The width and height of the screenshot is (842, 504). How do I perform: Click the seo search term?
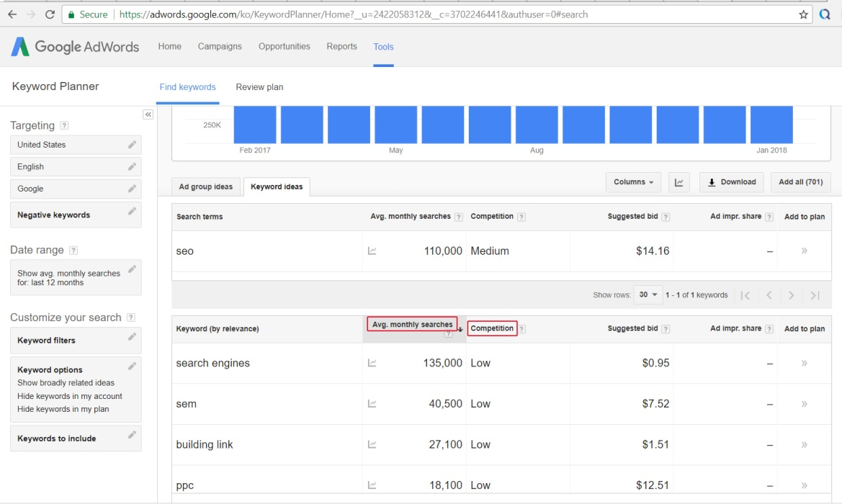(x=184, y=251)
